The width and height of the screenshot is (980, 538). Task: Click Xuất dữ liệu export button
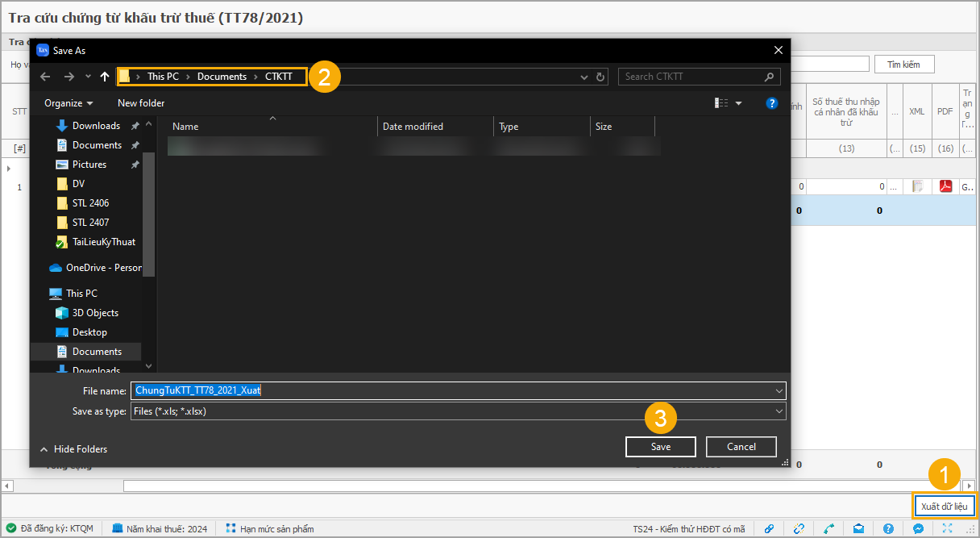pyautogui.click(x=944, y=507)
